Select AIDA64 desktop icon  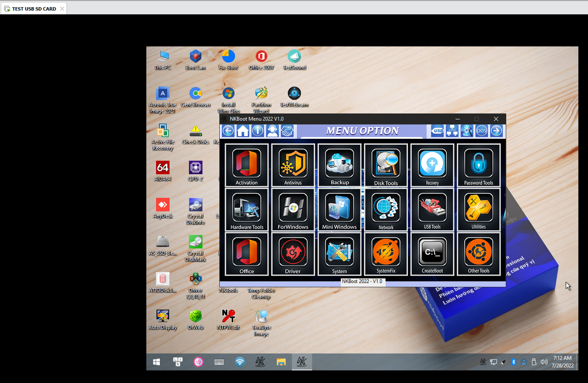[x=163, y=171]
